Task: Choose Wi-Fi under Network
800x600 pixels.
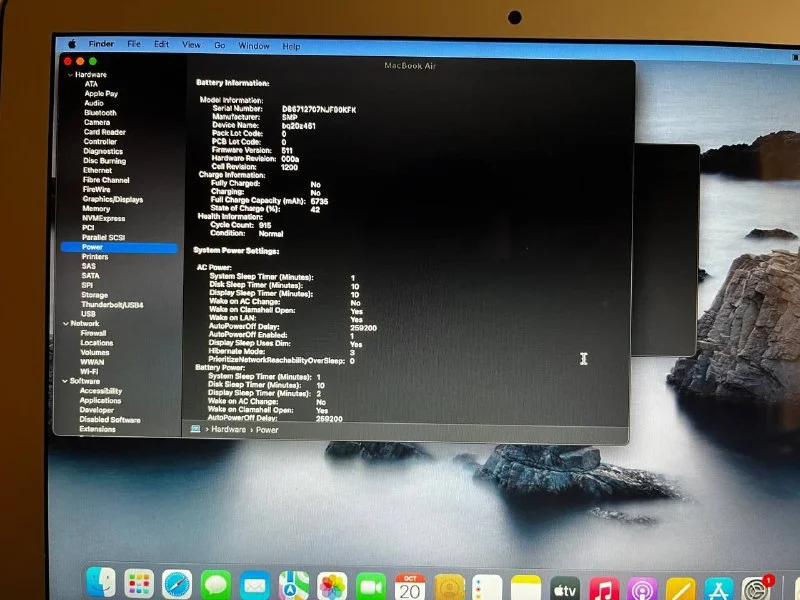Action: 90,371
